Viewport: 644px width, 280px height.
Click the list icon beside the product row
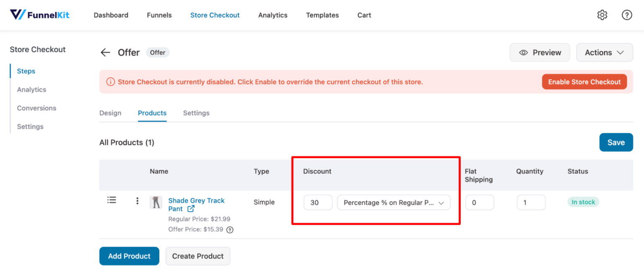click(x=112, y=200)
